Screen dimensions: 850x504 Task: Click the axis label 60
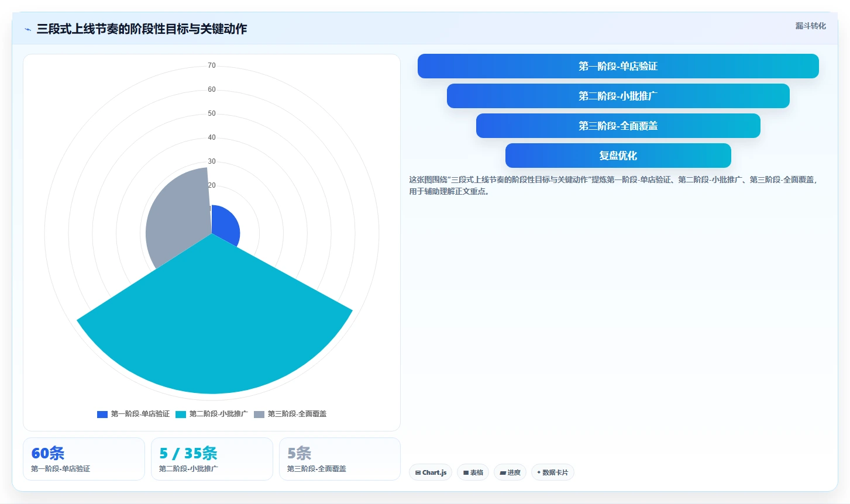[212, 89]
